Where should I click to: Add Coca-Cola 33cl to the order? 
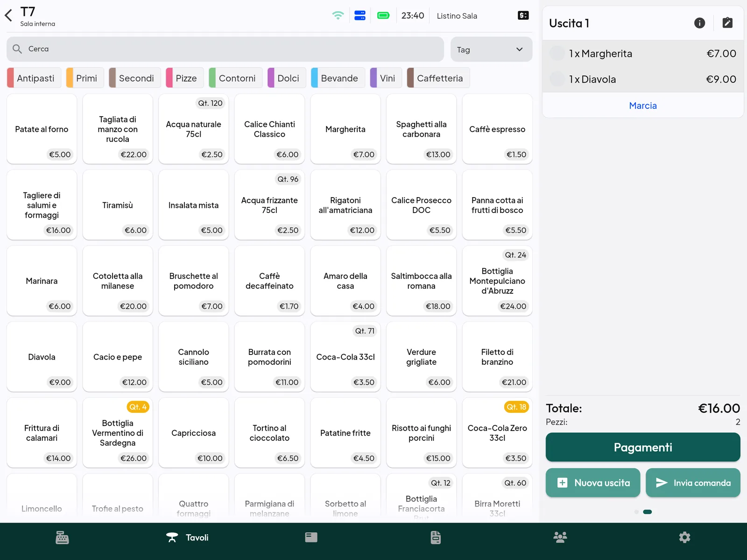coord(345,357)
